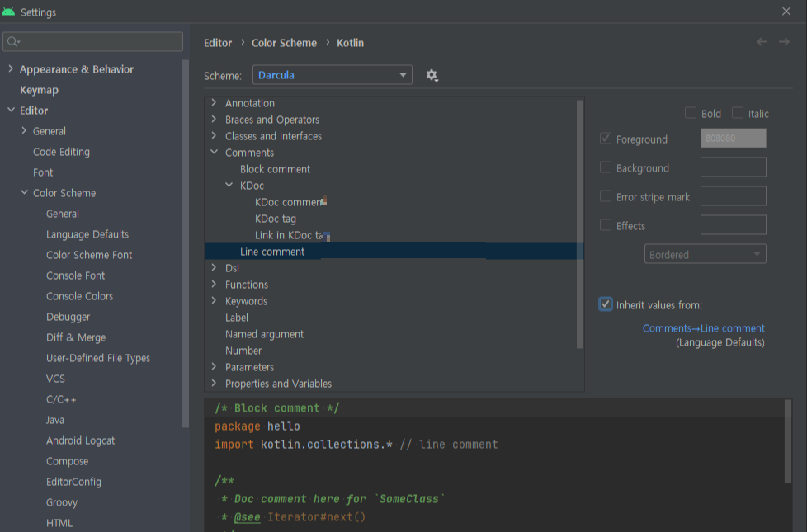
Task: Click Editor in the breadcrumb
Action: click(x=218, y=43)
